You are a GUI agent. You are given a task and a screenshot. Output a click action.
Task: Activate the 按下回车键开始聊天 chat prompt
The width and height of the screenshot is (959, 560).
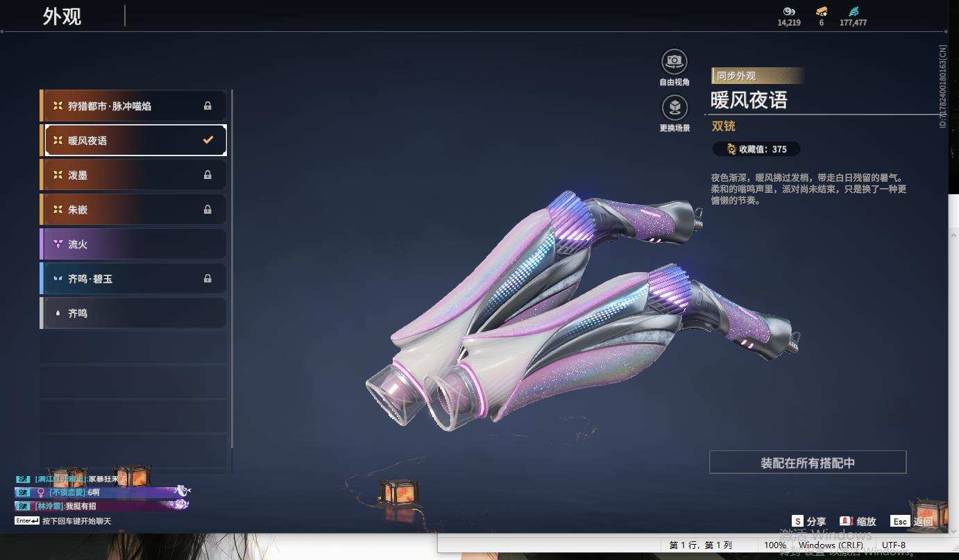point(76,520)
